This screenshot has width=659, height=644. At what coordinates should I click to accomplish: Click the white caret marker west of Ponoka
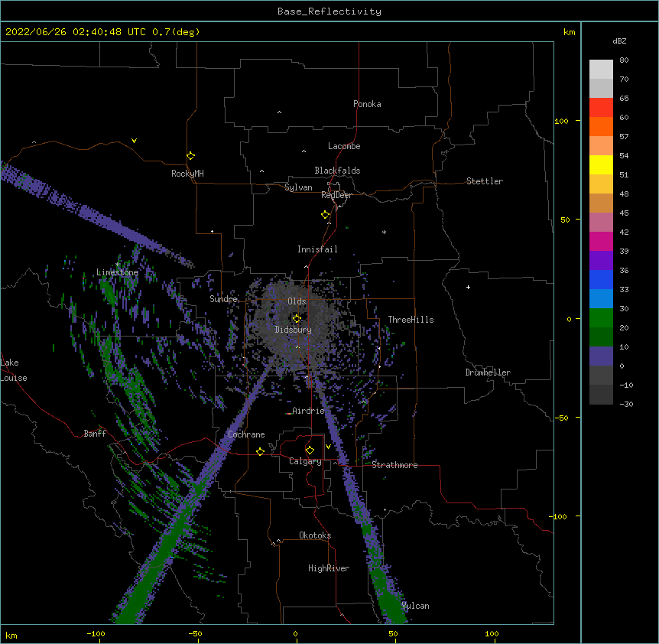pyautogui.click(x=280, y=112)
